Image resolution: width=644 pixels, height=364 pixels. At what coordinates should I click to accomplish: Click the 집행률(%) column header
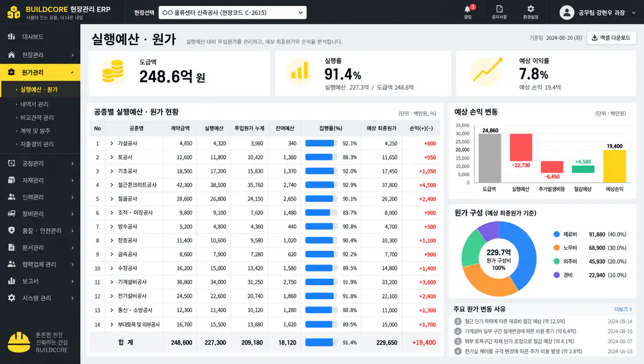(330, 129)
